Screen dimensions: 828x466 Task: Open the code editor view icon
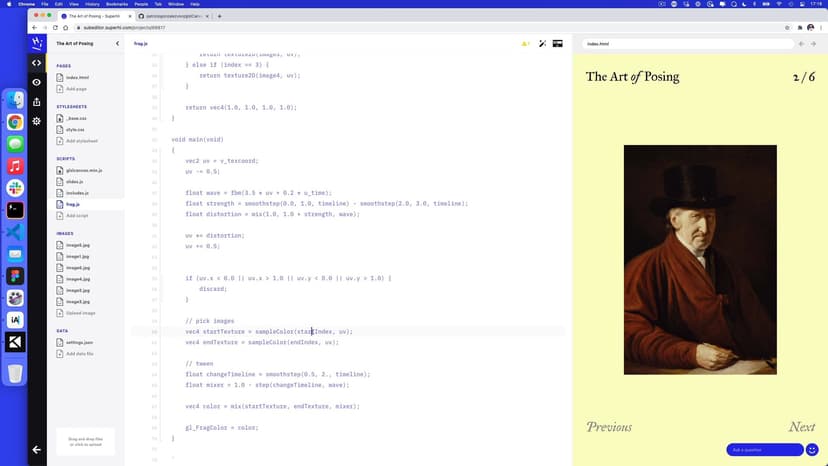tap(37, 62)
